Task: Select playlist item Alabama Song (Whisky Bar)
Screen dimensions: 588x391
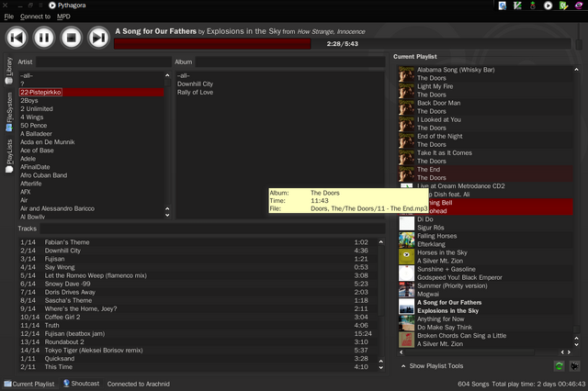Action: click(485, 73)
